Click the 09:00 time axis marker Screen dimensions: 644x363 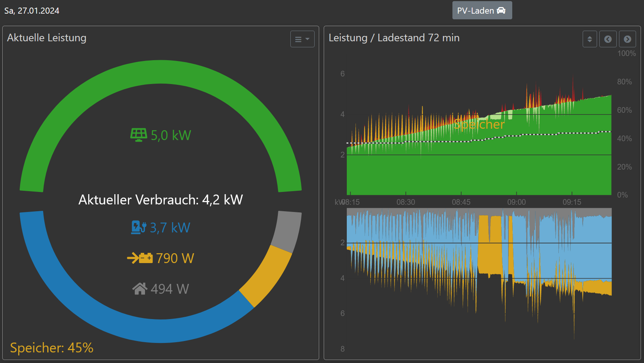point(516,202)
